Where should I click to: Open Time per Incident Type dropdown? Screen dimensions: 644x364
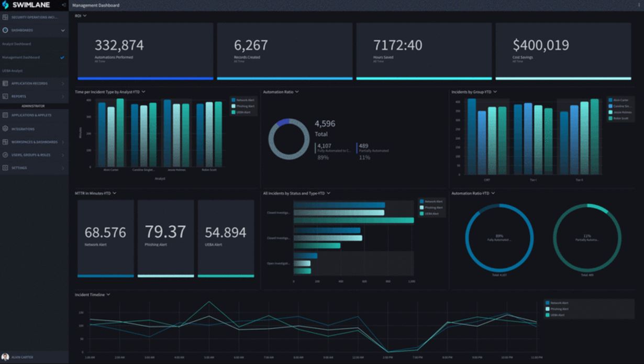click(143, 92)
